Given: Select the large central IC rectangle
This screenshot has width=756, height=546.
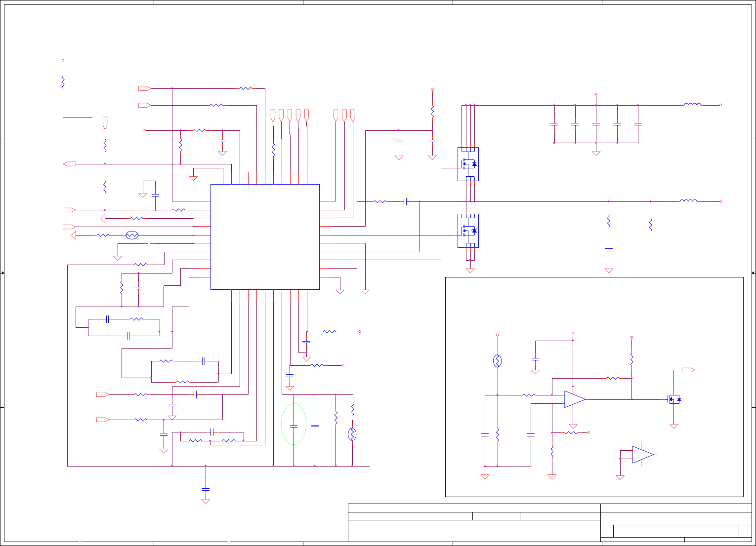Looking at the screenshot, I should point(265,237).
